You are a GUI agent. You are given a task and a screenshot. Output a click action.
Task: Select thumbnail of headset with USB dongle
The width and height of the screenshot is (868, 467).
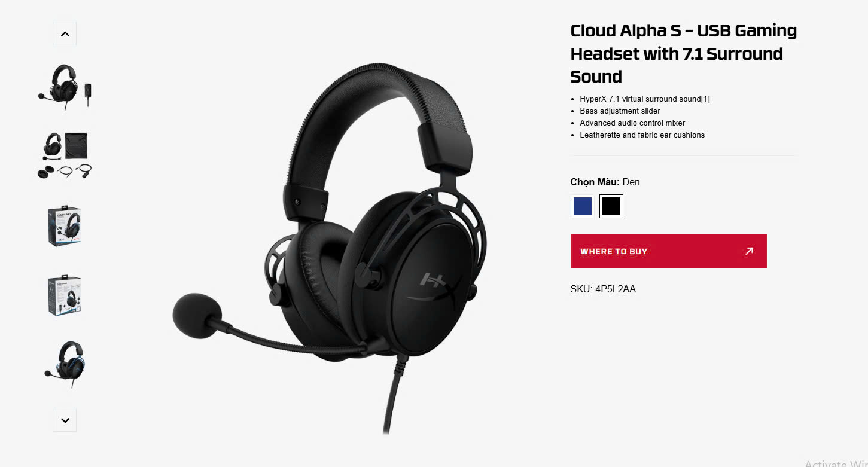pos(65,87)
